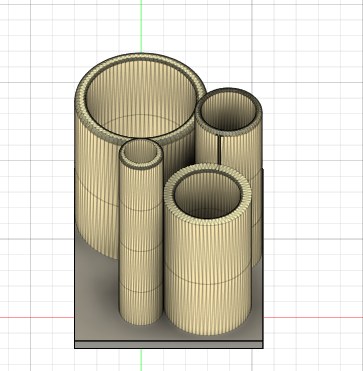
Task: Select the base plate's front side face
Action: pyautogui.click(x=169, y=345)
